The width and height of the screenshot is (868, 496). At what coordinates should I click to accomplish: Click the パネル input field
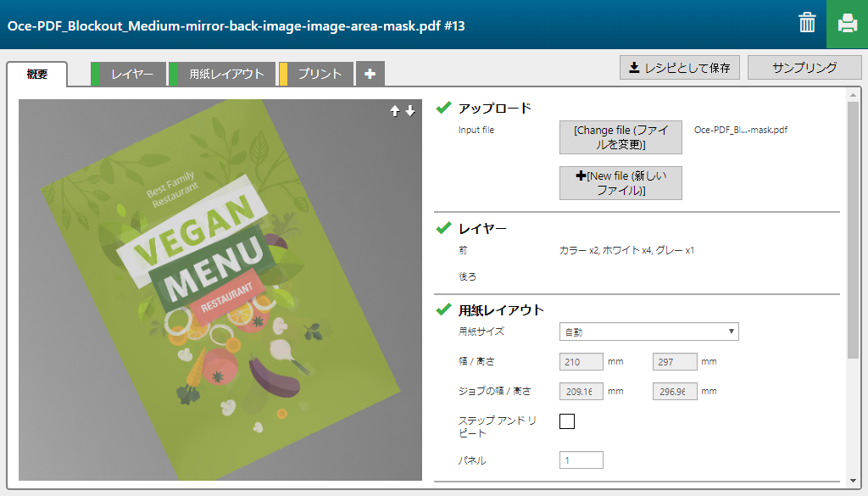pyautogui.click(x=581, y=460)
